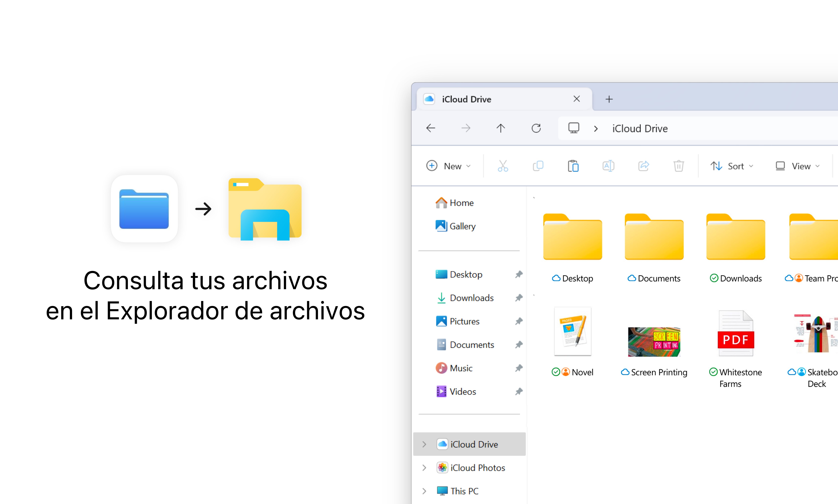Click the Paste clipboard icon
The height and width of the screenshot is (504, 838).
[573, 166]
